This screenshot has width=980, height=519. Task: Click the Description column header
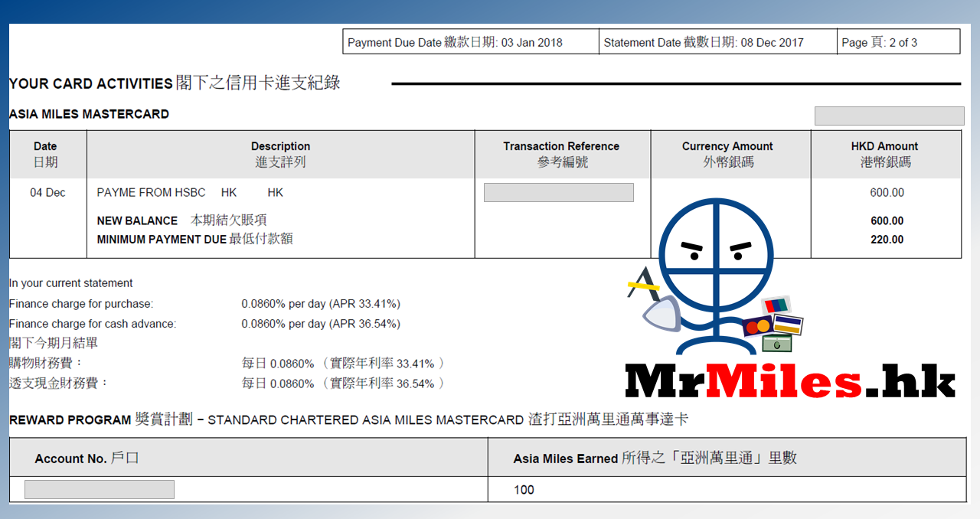coord(281,154)
